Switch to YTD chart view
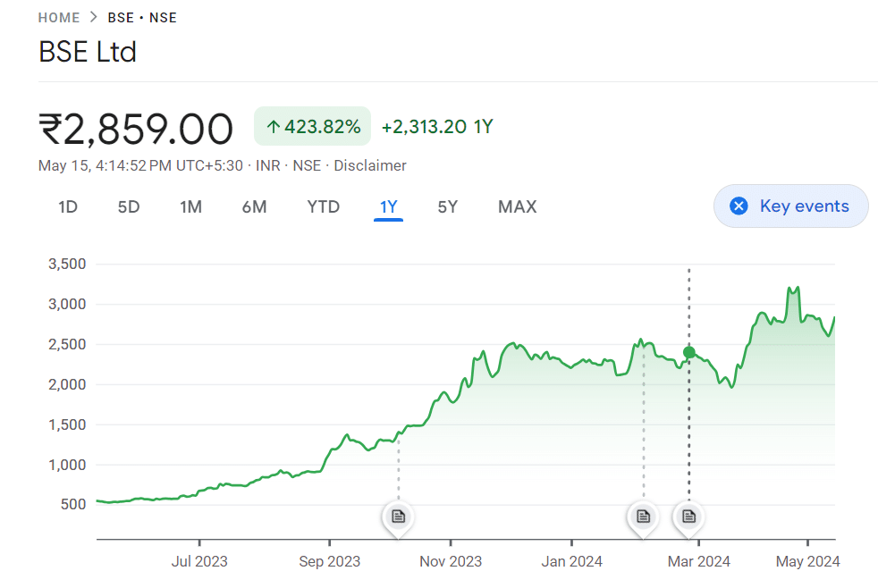The height and width of the screenshot is (588, 878). pyautogui.click(x=323, y=207)
